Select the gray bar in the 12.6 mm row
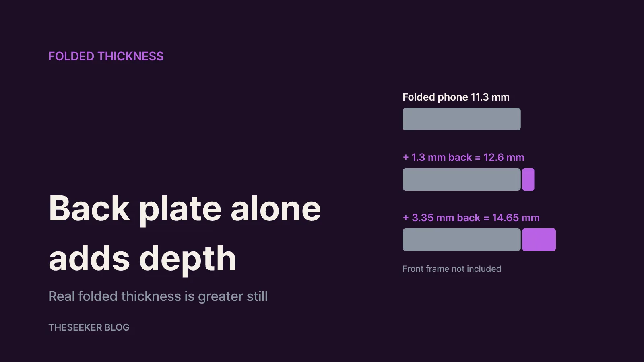 (462, 179)
